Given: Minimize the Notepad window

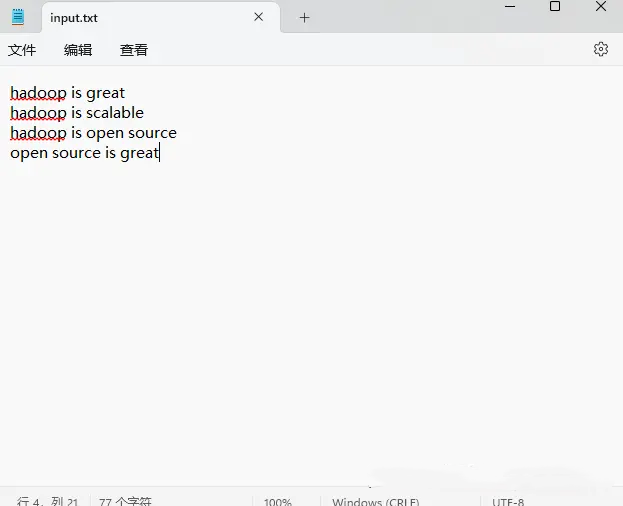Looking at the screenshot, I should (x=510, y=6).
